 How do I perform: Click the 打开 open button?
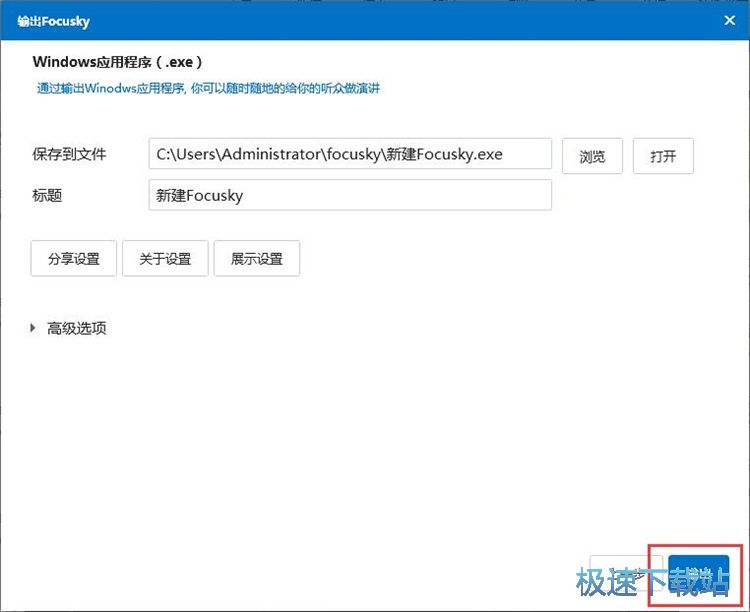663,156
